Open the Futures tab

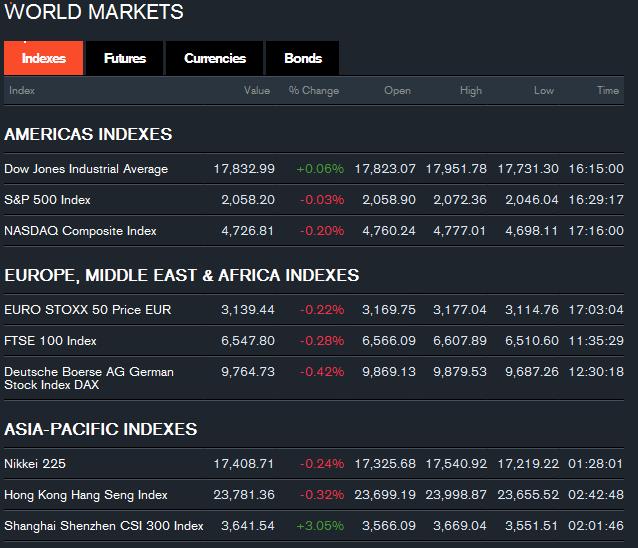pyautogui.click(x=125, y=58)
